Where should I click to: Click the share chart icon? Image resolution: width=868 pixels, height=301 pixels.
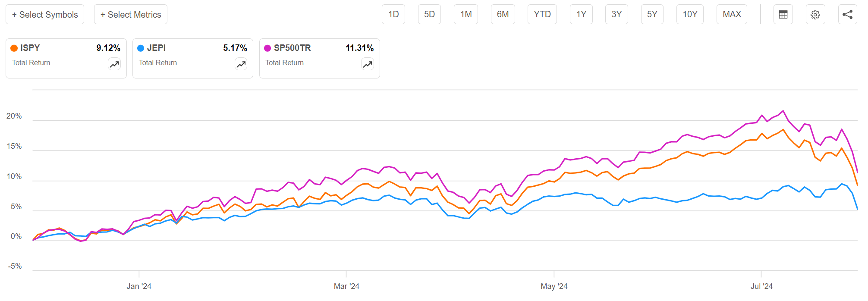847,15
